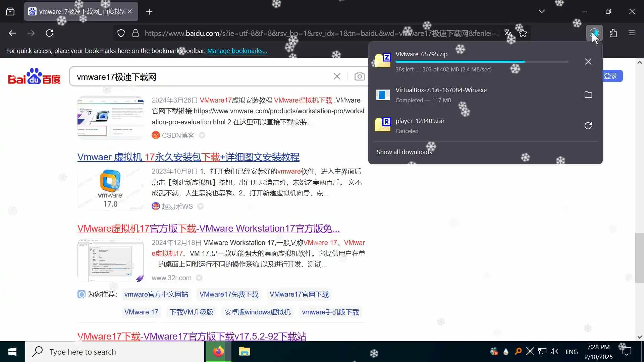This screenshot has height=362, width=644.
Task: Open the list all tabs dropdown arrow
Action: pos(542,11)
